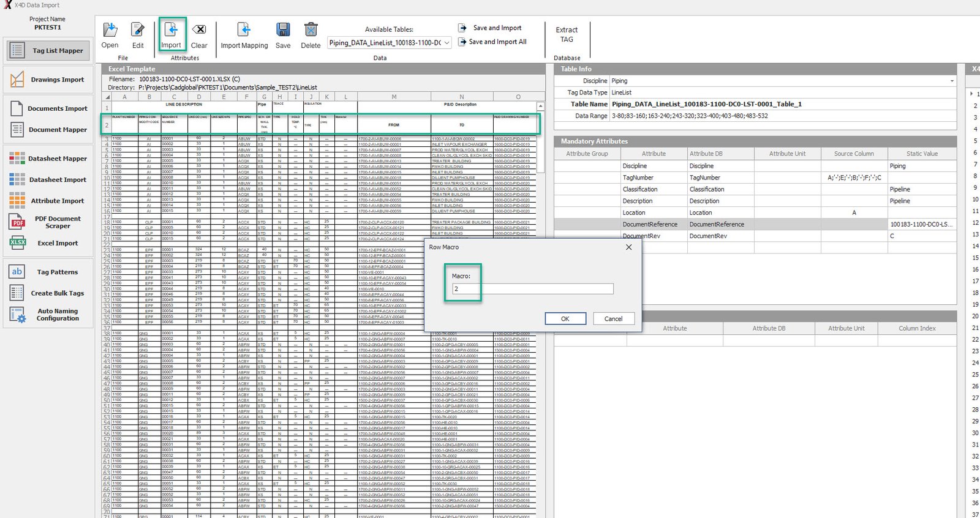The height and width of the screenshot is (518, 980).
Task: Select the DocumentReference attribute row
Action: (650, 225)
